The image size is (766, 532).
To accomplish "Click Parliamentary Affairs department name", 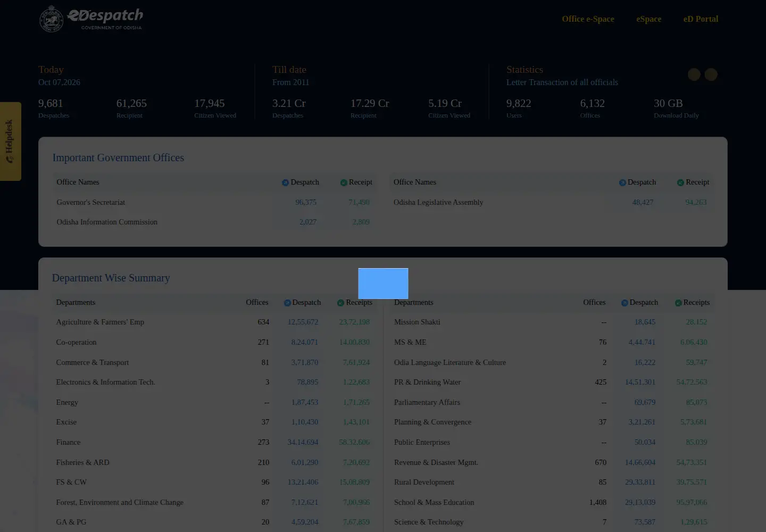I will point(427,402).
